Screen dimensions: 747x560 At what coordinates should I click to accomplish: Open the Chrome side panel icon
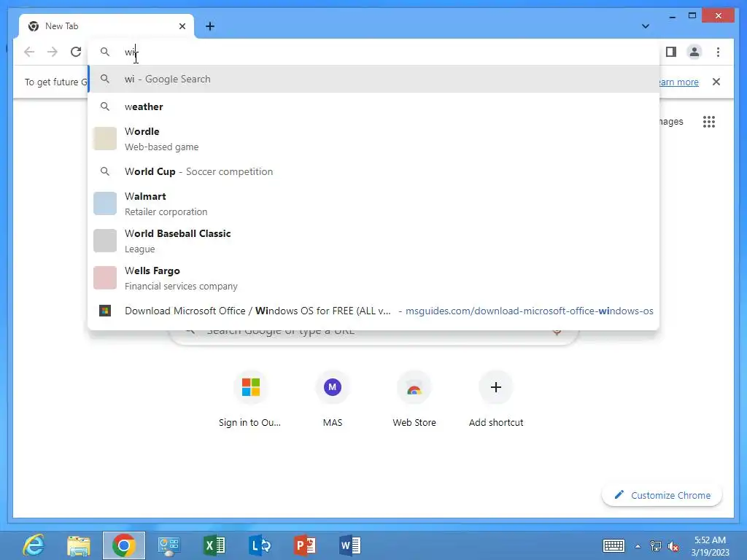click(671, 52)
